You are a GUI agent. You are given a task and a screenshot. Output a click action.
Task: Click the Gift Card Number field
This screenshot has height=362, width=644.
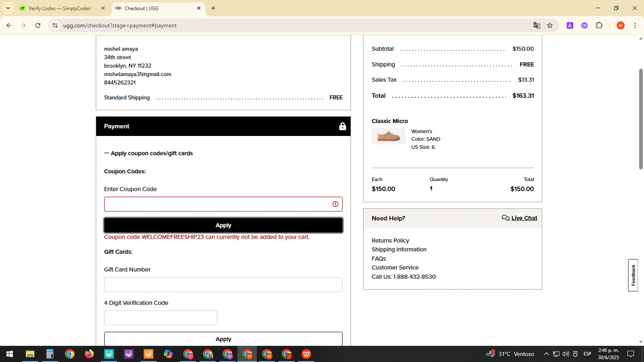tap(223, 284)
